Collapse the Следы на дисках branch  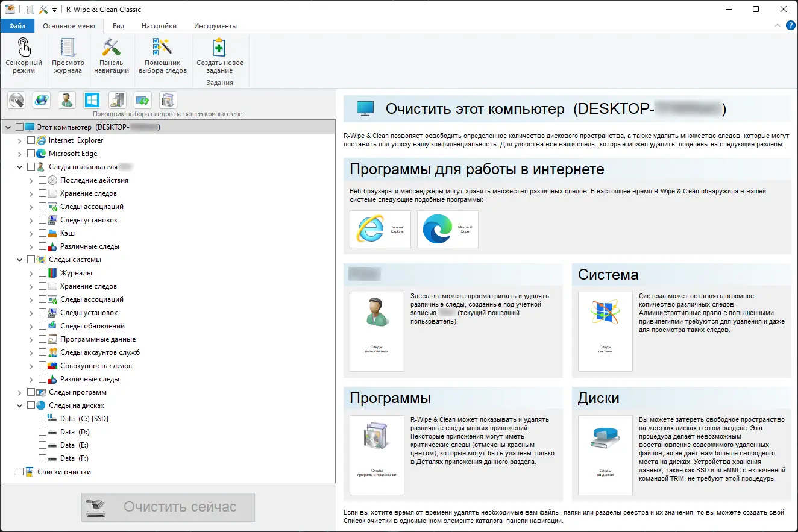tap(19, 405)
